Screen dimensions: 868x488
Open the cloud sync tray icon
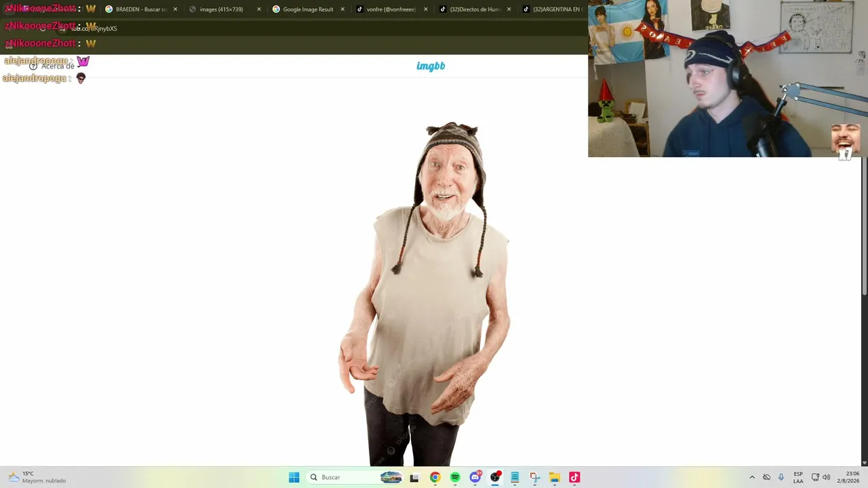point(766,477)
